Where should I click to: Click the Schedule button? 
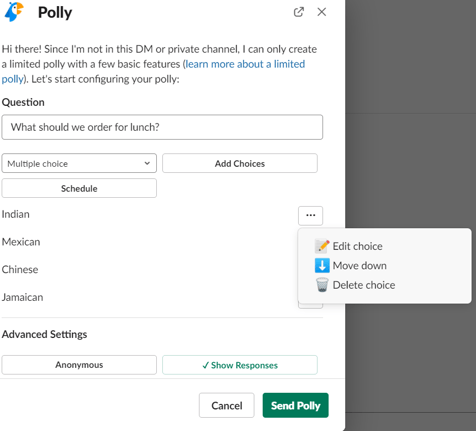pyautogui.click(x=79, y=188)
